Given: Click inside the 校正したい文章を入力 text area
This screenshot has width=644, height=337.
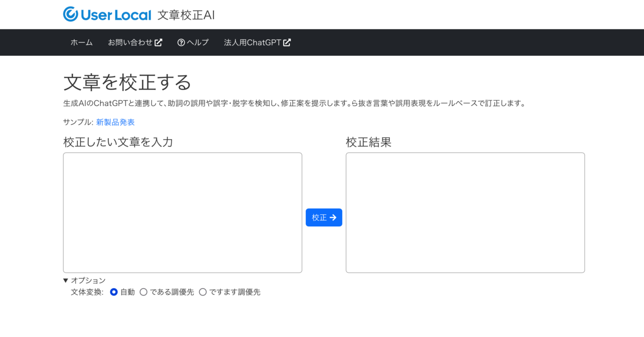Looking at the screenshot, I should (182, 211).
